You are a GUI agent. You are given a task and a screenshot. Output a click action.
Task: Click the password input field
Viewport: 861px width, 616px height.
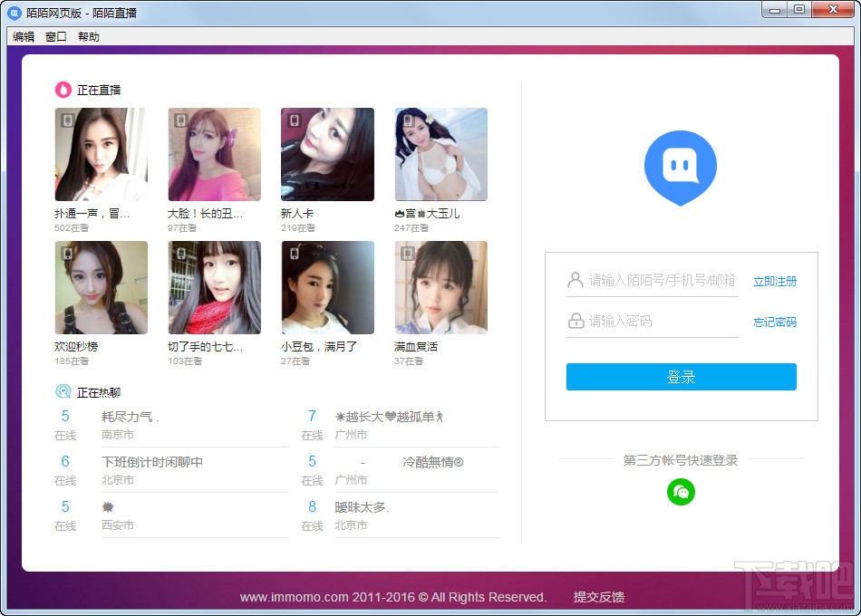pyautogui.click(x=653, y=322)
